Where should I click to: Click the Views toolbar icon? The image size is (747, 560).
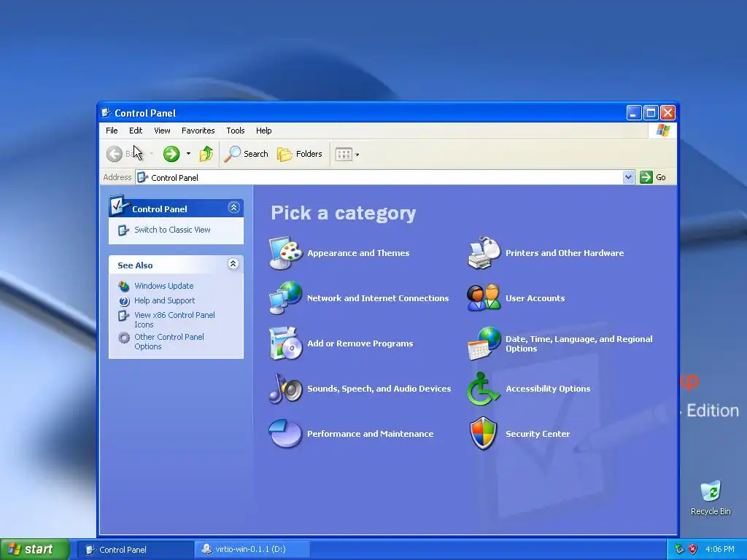pos(344,154)
